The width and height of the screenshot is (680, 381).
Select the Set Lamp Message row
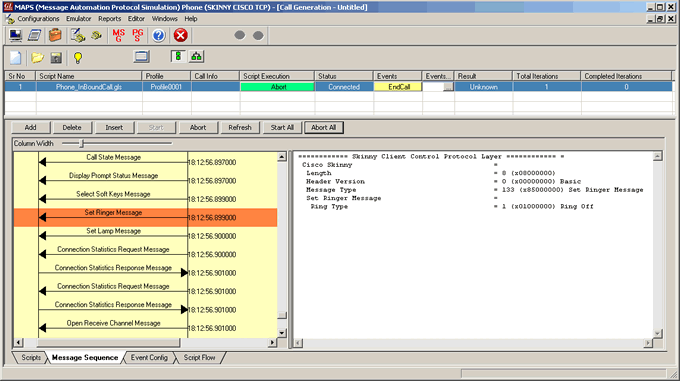tap(145, 235)
